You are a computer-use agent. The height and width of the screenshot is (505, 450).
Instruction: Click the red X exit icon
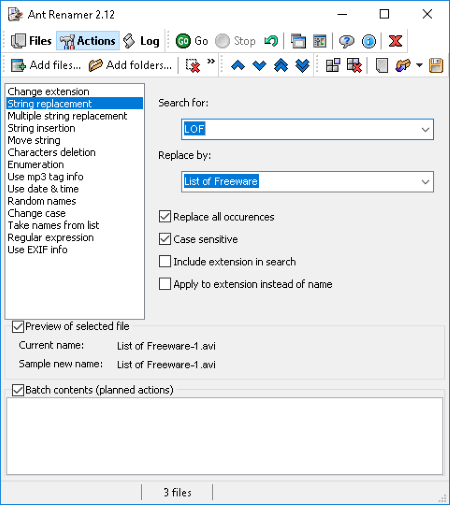pyautogui.click(x=395, y=41)
